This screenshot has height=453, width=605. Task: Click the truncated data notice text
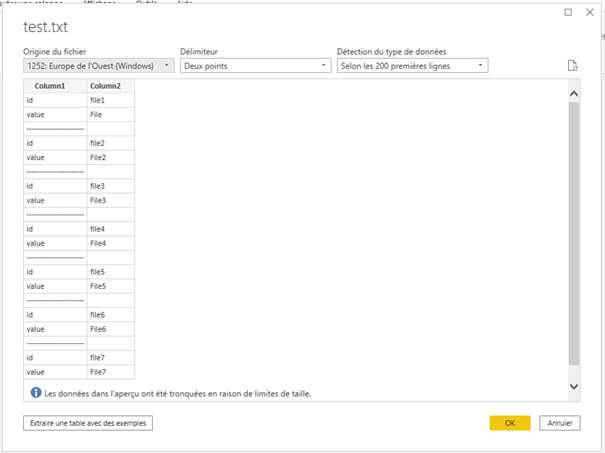click(x=177, y=394)
